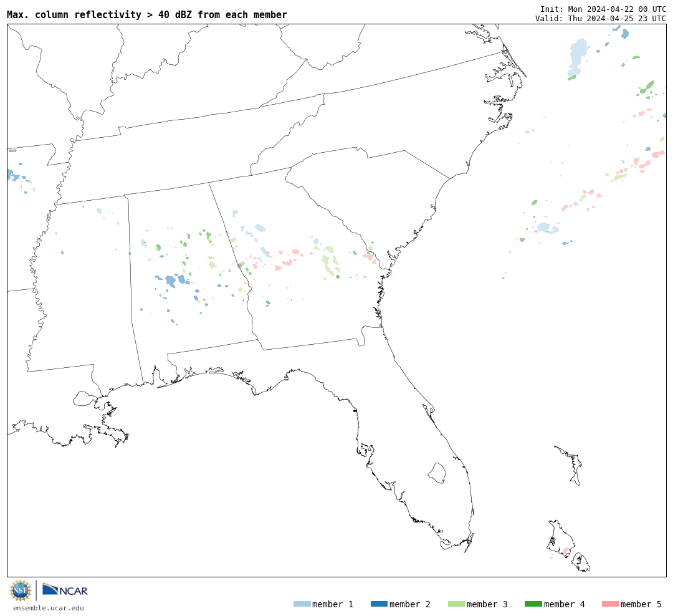This screenshot has height=616, width=673.
Task: Click the Max. column reflectivity title text
Action: tap(147, 14)
